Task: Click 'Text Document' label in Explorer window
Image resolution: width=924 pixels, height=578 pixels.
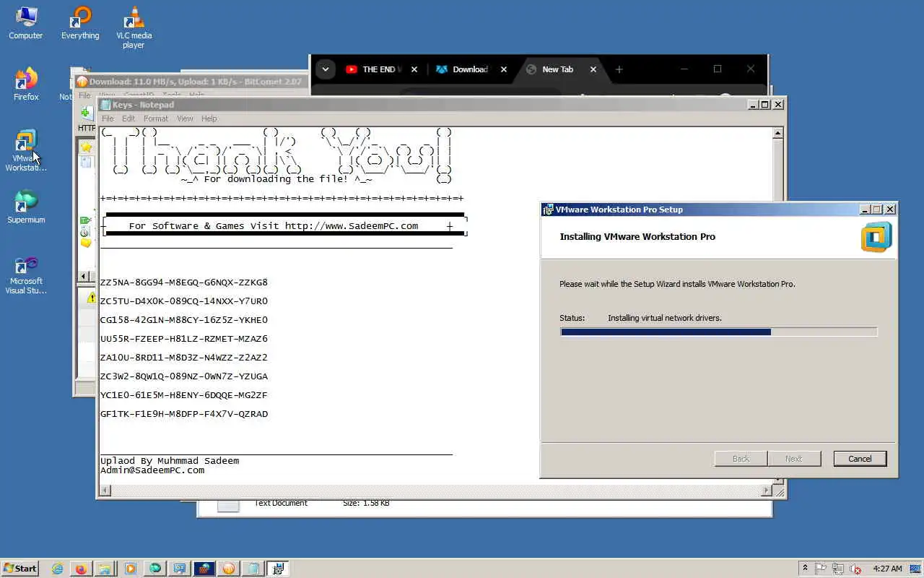Action: pyautogui.click(x=280, y=503)
